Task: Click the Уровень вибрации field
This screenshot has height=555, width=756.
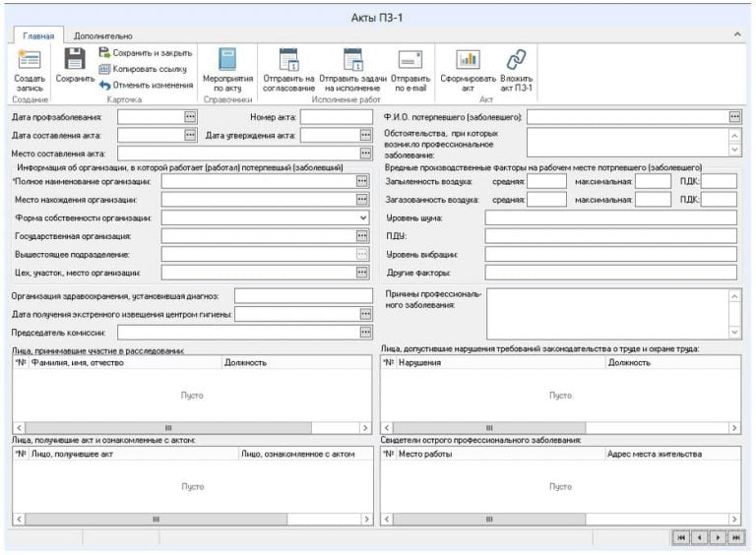Action: 611,254
